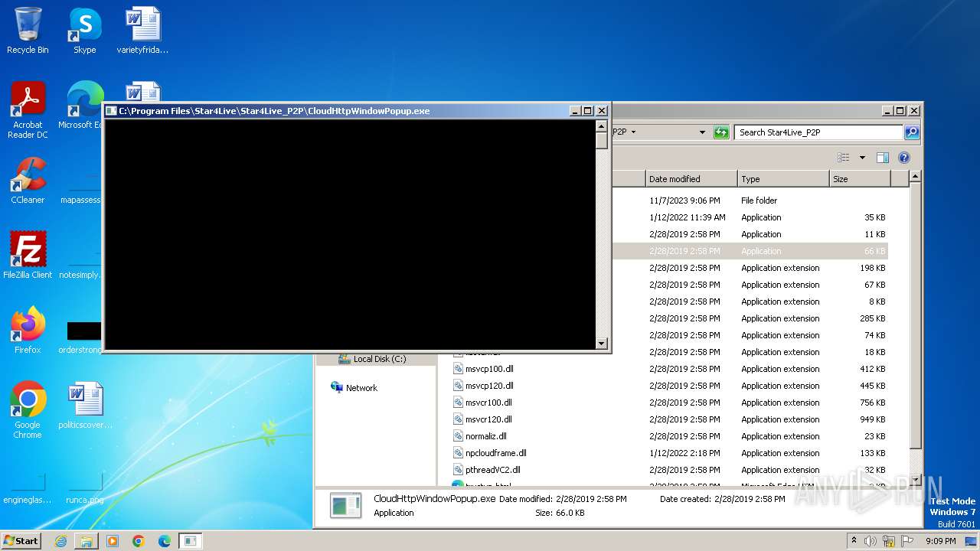The width and height of the screenshot is (980, 551).
Task: Maximize the CloudHttpWindowPopup console window
Action: pos(588,111)
